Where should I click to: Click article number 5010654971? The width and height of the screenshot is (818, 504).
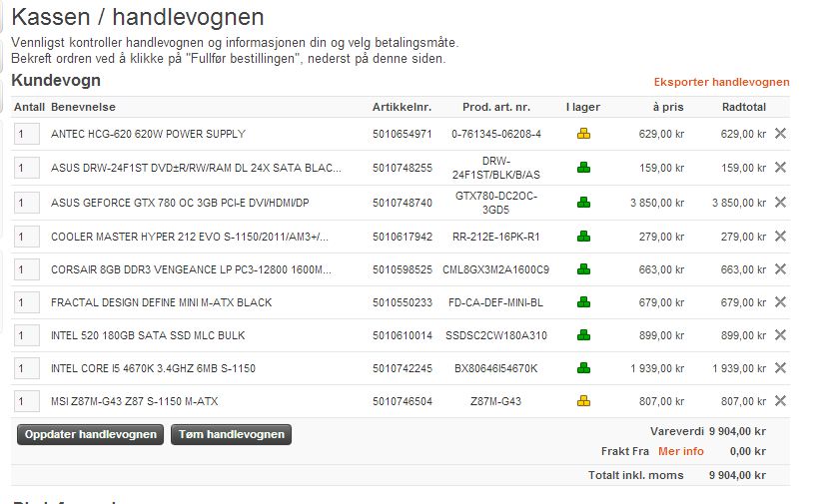[x=403, y=134]
